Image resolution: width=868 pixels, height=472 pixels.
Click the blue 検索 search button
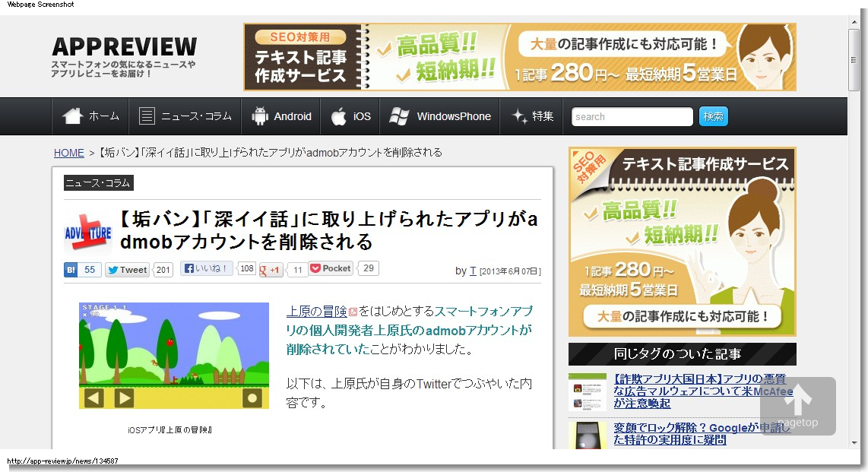[x=713, y=117]
